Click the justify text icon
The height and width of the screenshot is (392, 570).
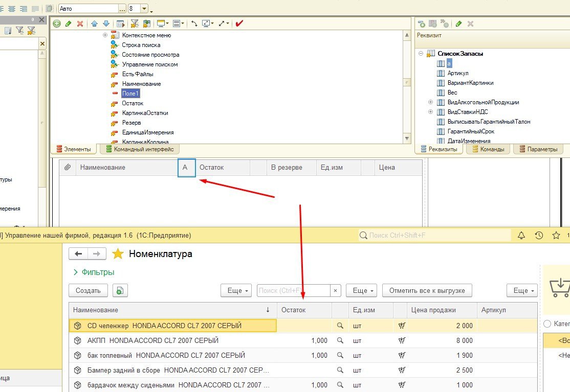pyautogui.click(x=35, y=8)
